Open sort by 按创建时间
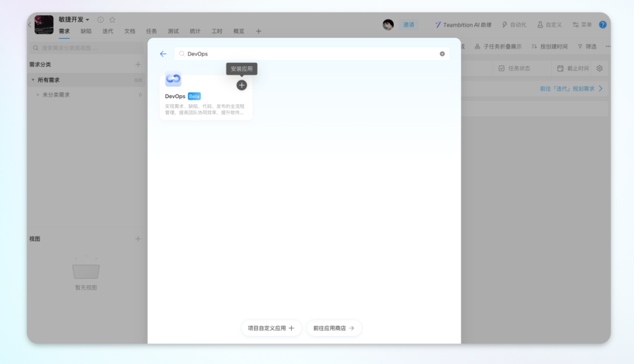634x364 pixels. [549, 46]
